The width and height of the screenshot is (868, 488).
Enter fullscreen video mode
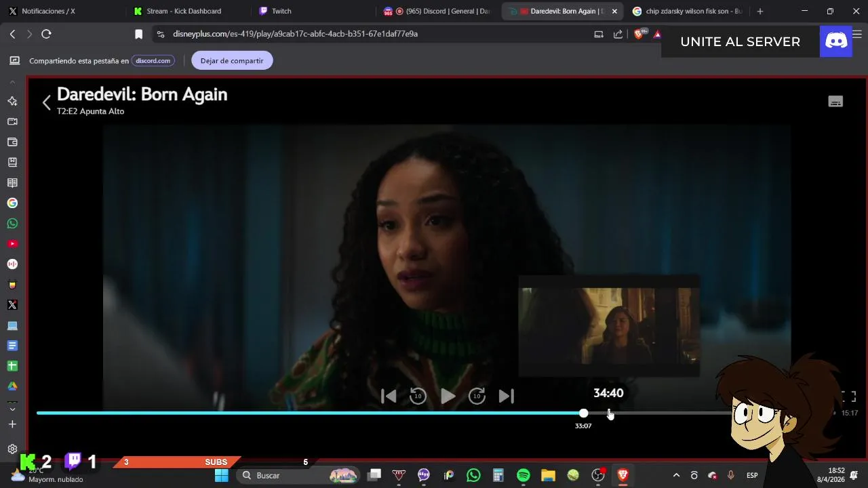point(849,396)
